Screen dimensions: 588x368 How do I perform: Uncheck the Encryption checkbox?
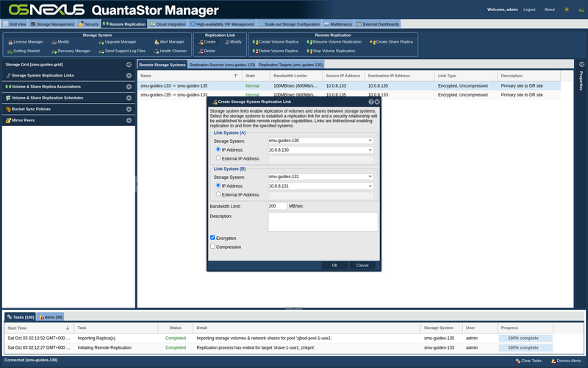(x=212, y=238)
